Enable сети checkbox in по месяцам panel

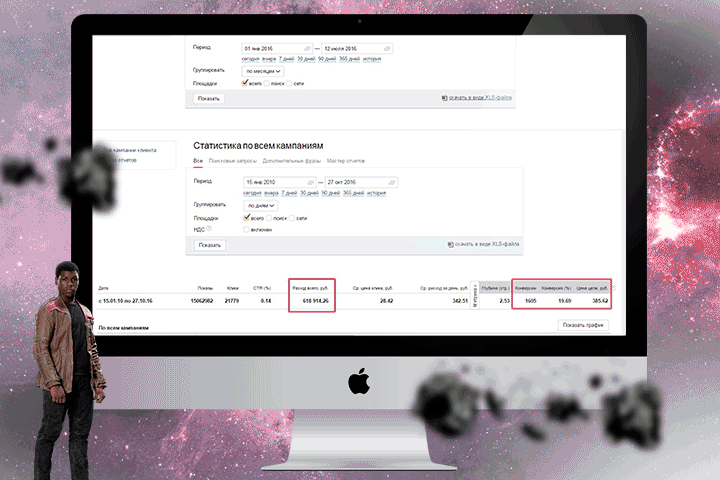(289, 84)
